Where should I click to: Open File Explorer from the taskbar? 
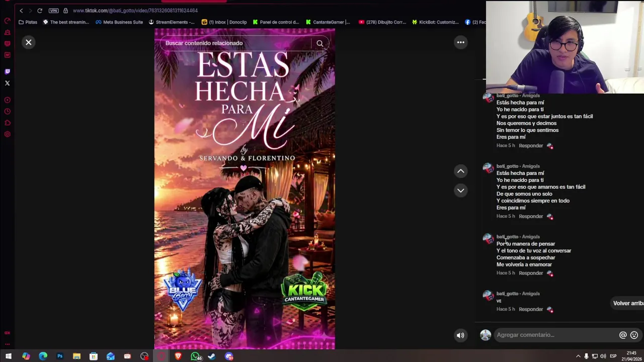tap(76, 356)
